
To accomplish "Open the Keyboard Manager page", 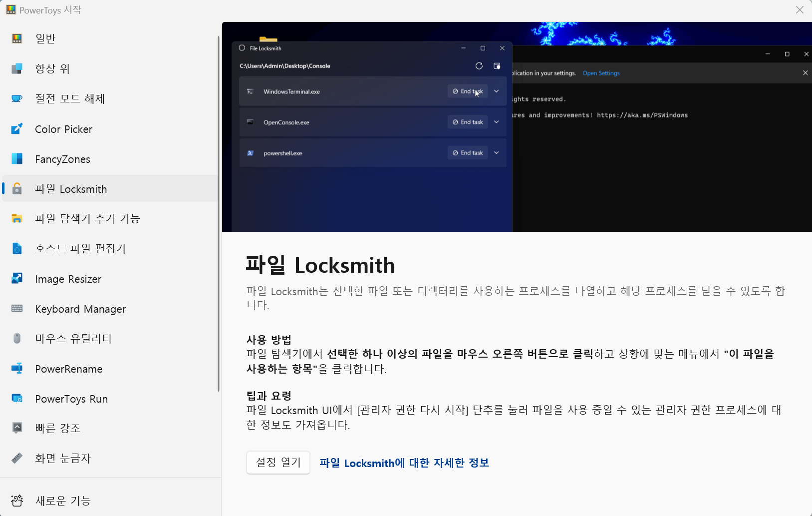I will (110, 309).
